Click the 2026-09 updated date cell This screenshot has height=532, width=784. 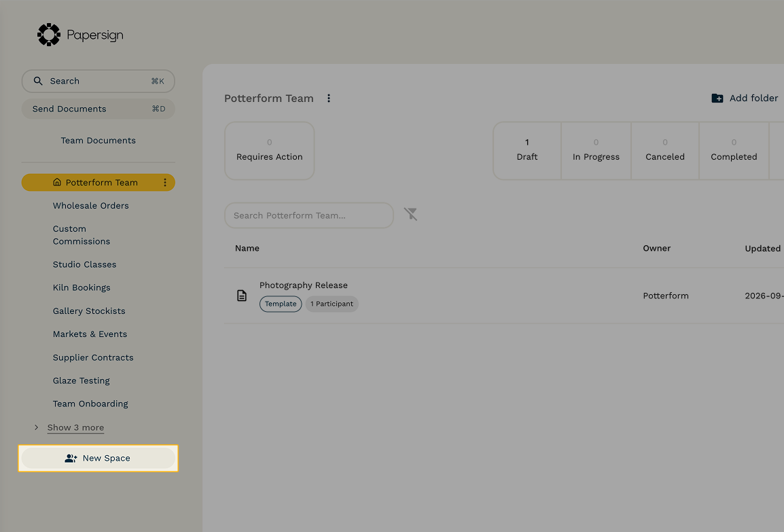764,296
